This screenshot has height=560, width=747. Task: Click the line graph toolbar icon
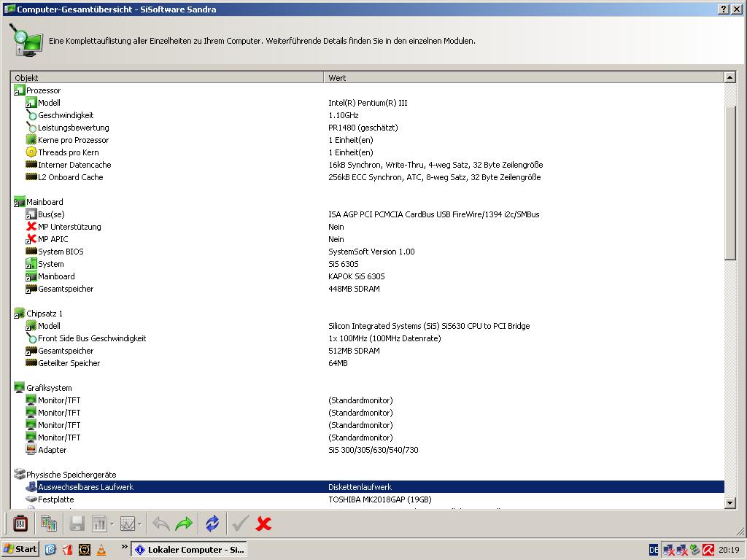(128, 524)
